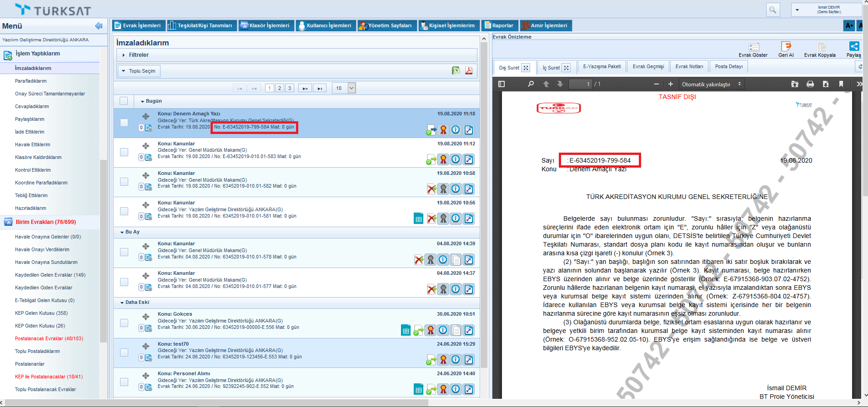Export the list as PDF
Image resolution: width=868 pixels, height=407 pixels.
coord(468,70)
